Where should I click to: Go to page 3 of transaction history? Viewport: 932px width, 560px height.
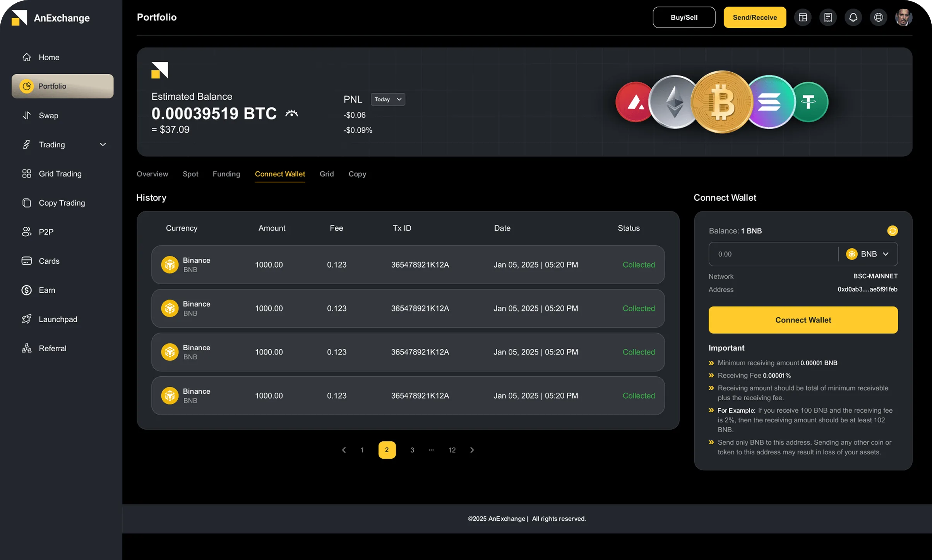pos(412,450)
